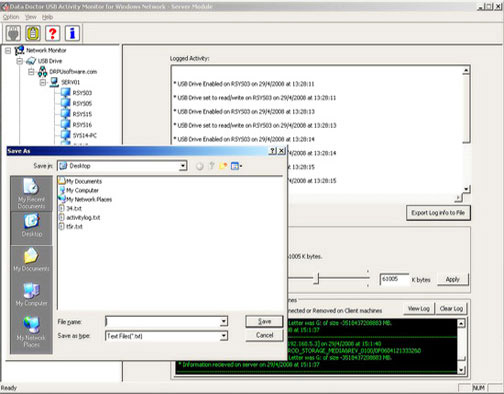Click the Cancel button
The width and height of the screenshot is (504, 394).
(x=264, y=335)
